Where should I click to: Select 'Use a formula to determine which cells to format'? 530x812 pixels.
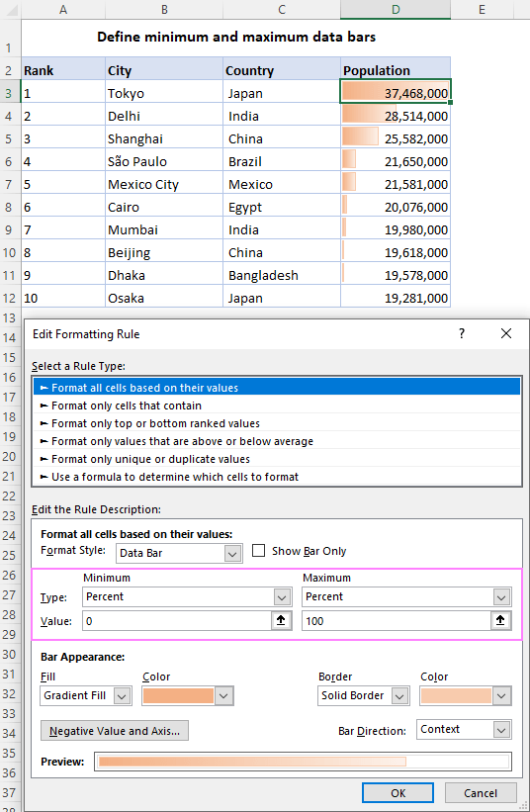coord(277,477)
